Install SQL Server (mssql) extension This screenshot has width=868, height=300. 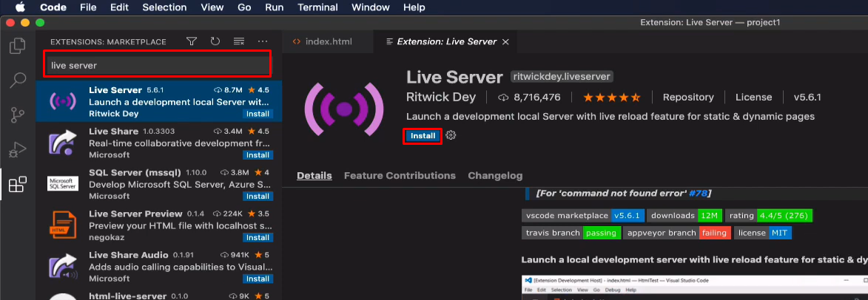click(258, 196)
